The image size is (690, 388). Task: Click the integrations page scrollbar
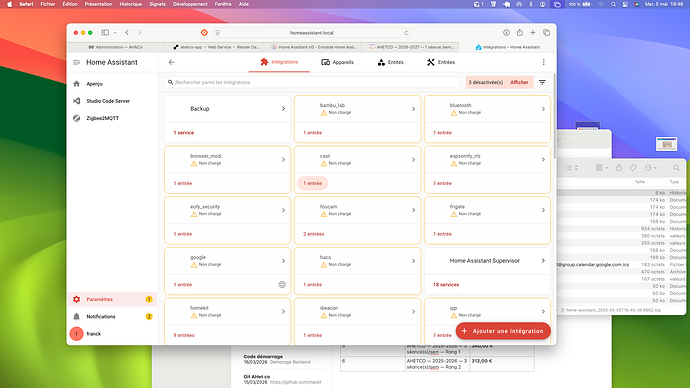pyautogui.click(x=554, y=117)
